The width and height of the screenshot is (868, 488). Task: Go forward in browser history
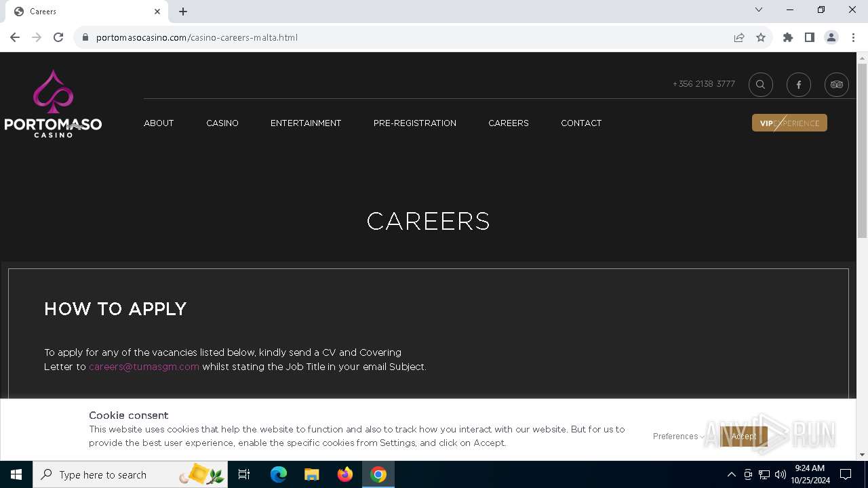point(37,37)
